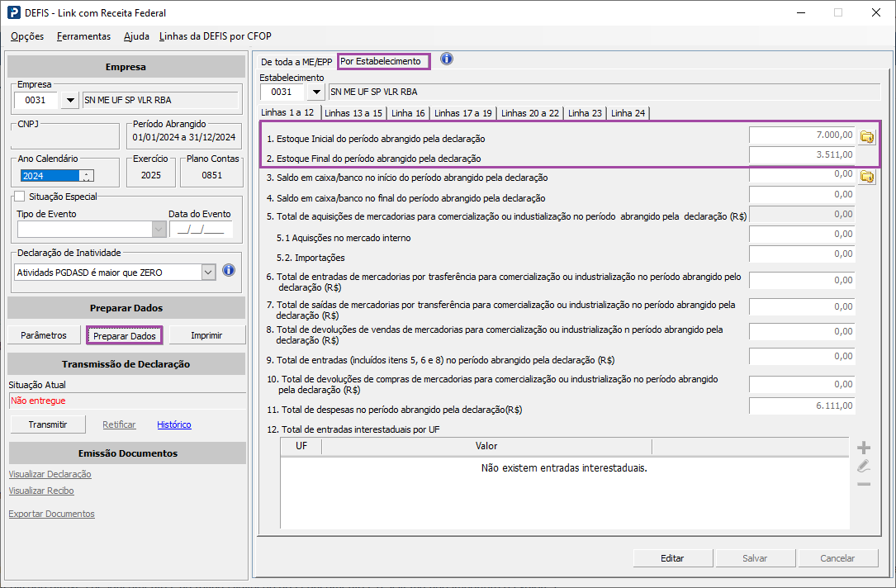Open the Ferramentas menu
896x588 pixels.
83,36
